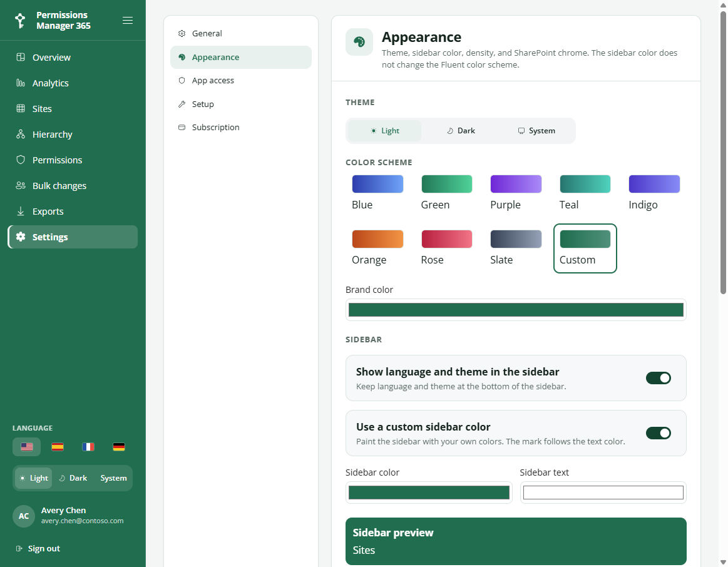Select the Custom color scheme
Image resolution: width=728 pixels, height=567 pixels.
(585, 248)
